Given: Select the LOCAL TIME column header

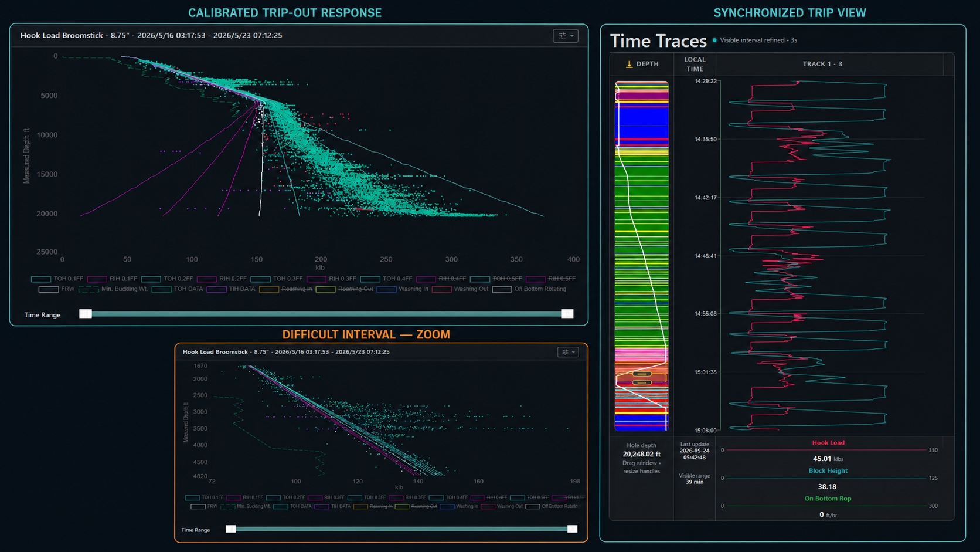Looking at the screenshot, I should [x=695, y=65].
